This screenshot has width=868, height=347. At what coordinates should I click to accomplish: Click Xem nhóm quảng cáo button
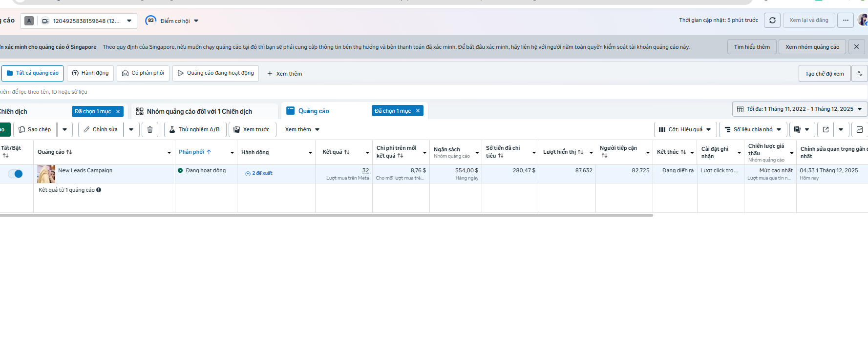tap(812, 47)
